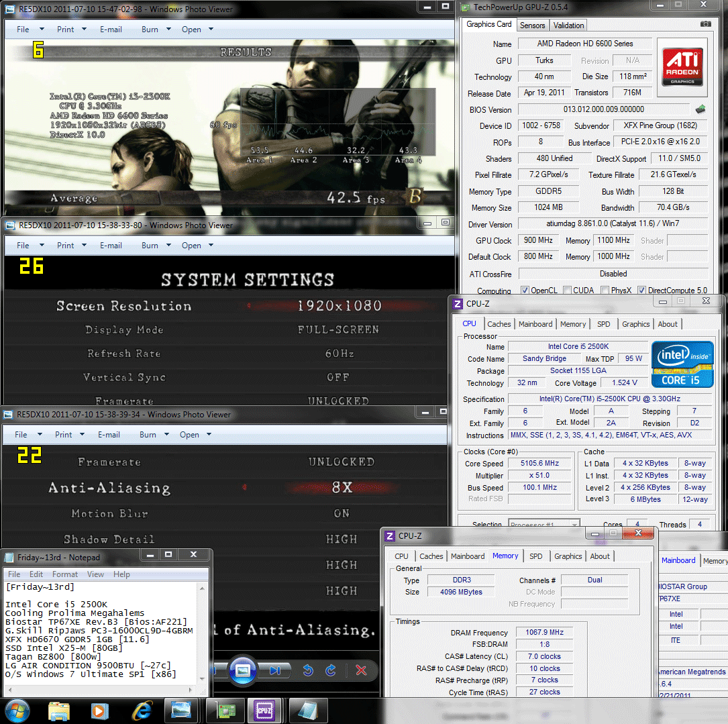Expand Open arrow in 15-38-39-34 Photo Viewer

pyautogui.click(x=209, y=435)
